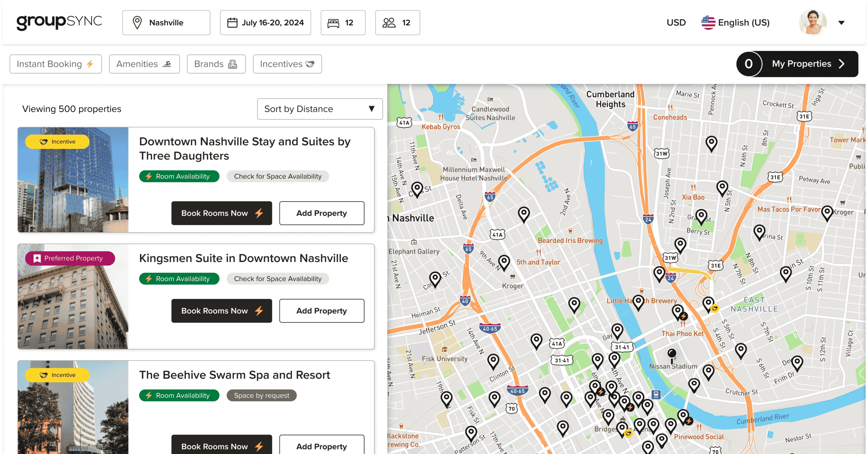The height and width of the screenshot is (454, 868).
Task: Click the groupSYNC logo
Action: [59, 22]
